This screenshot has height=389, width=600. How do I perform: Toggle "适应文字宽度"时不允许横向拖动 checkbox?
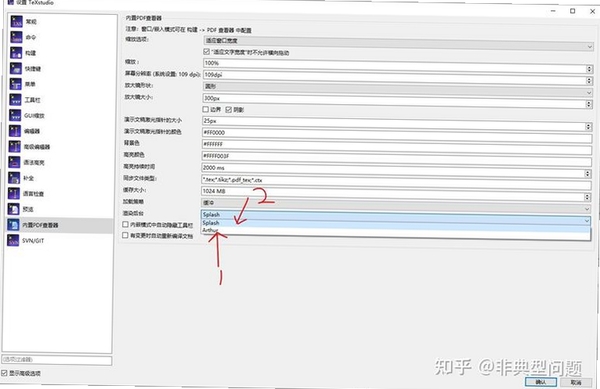pyautogui.click(x=207, y=52)
